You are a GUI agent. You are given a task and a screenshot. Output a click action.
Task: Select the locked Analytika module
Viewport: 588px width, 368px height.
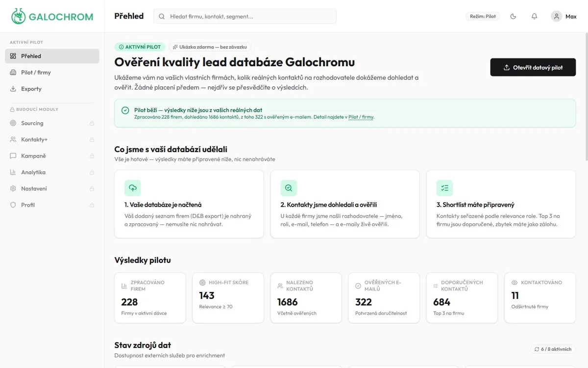tap(52, 172)
